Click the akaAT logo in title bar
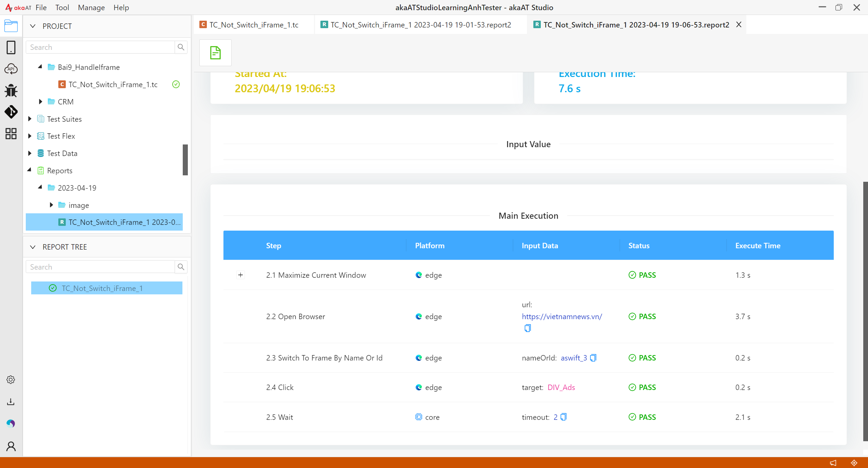This screenshot has width=868, height=468. tap(18, 7)
